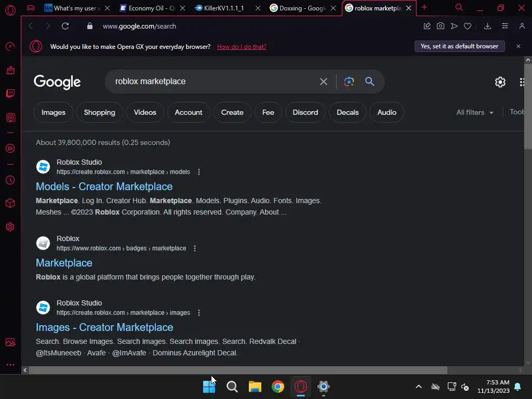Open the profile account icon in the toolbar
This screenshot has height=399, width=532.
click(522, 26)
